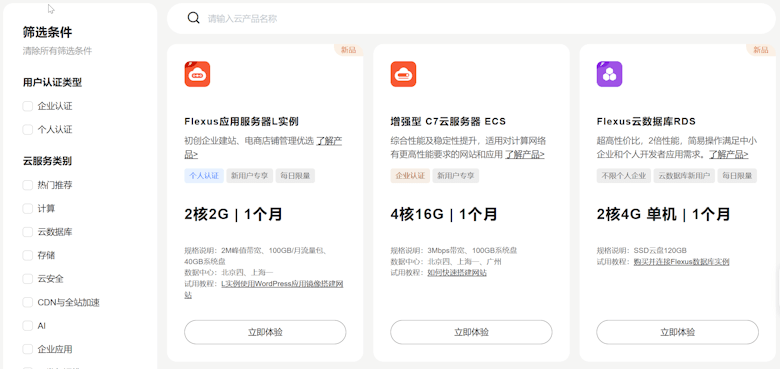Tick the 计算 category checkbox

coord(27,208)
